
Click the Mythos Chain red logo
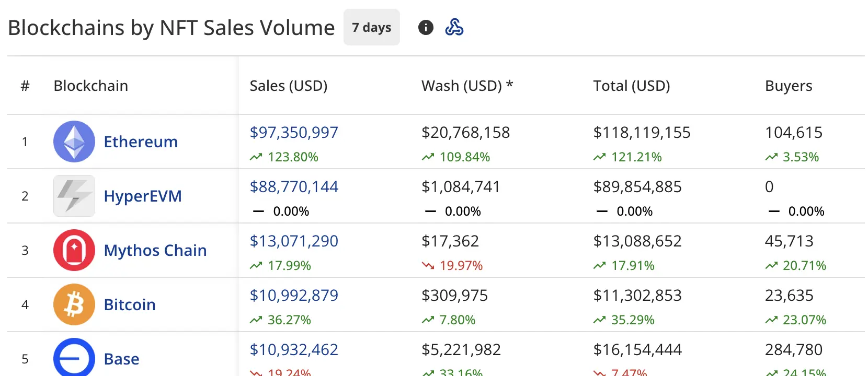(x=74, y=250)
